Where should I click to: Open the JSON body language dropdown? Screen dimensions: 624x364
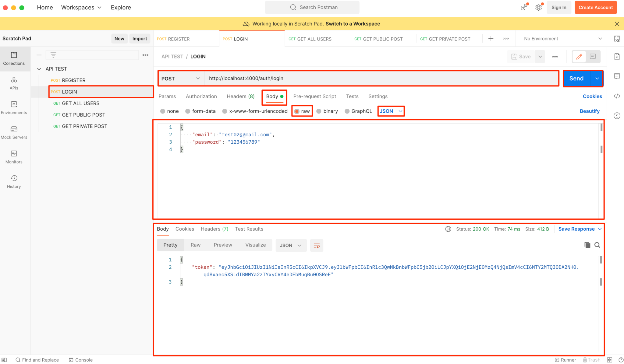(391, 111)
